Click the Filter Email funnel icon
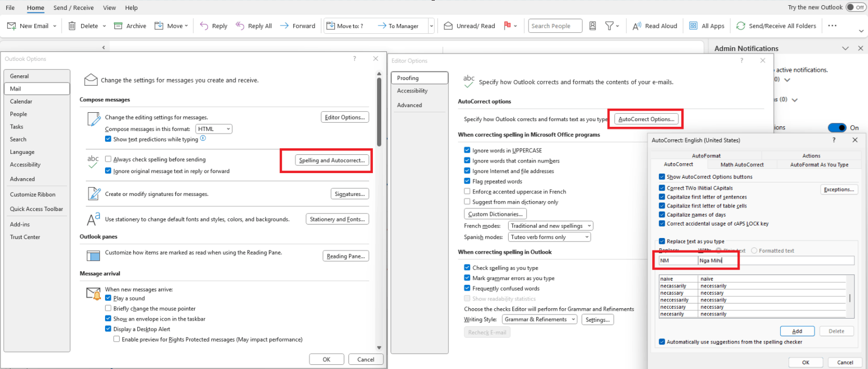868x369 pixels. 610,25
